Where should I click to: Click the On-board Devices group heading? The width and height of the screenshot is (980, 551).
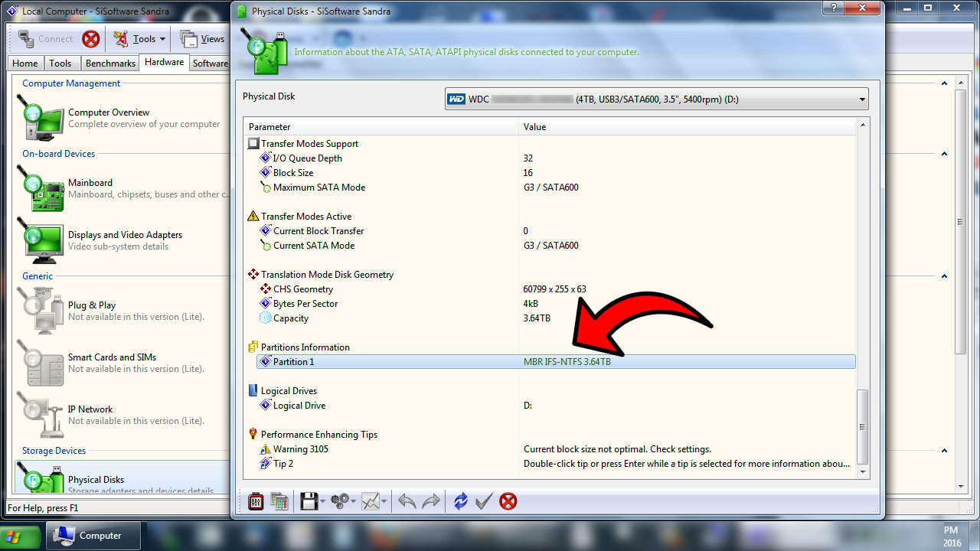click(59, 154)
